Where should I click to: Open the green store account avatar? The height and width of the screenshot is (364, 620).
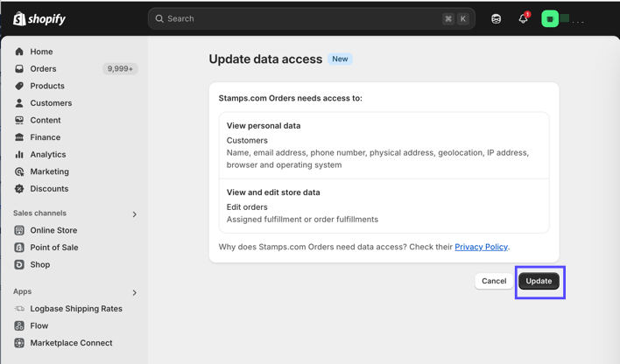point(550,18)
